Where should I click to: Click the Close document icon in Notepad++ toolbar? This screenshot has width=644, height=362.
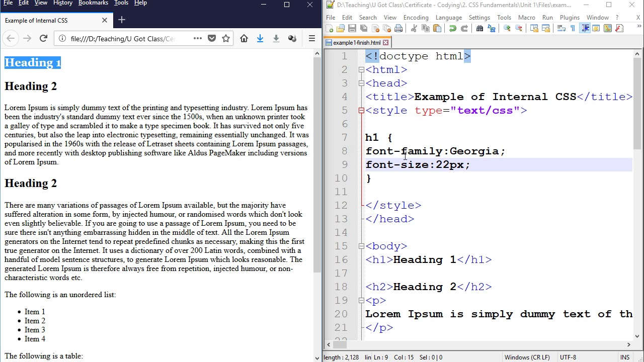coord(375,29)
